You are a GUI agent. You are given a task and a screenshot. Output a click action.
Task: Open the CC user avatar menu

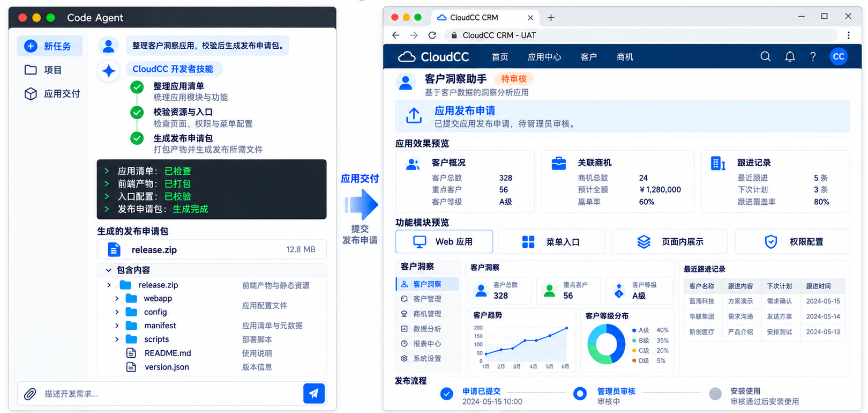point(839,56)
